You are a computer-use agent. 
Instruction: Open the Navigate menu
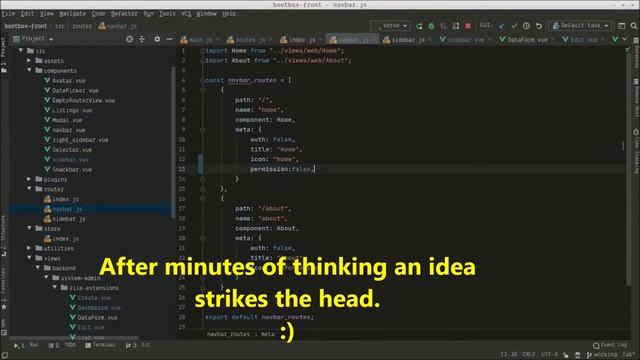click(x=72, y=14)
